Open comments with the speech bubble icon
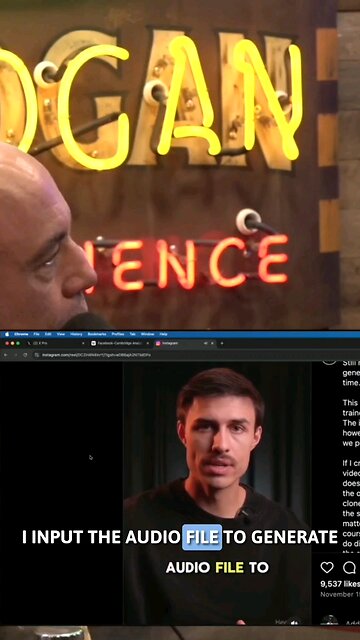Viewport: 360px width, 640px height. tap(349, 567)
